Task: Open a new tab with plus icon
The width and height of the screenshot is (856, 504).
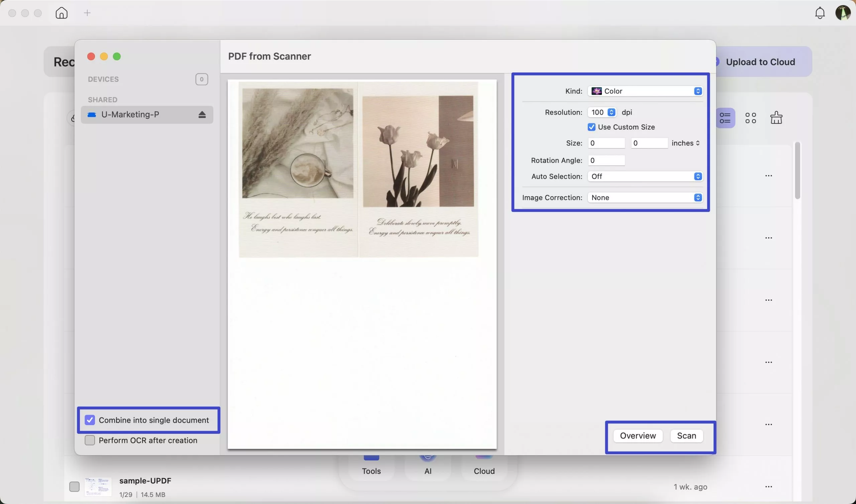Action: pyautogui.click(x=87, y=13)
